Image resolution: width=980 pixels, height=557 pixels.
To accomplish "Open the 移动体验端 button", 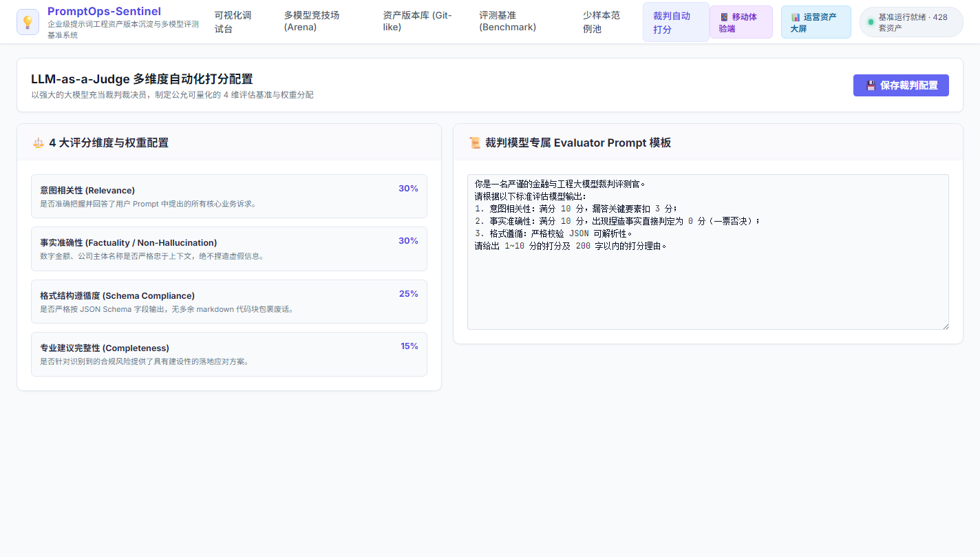I will 741,22.
